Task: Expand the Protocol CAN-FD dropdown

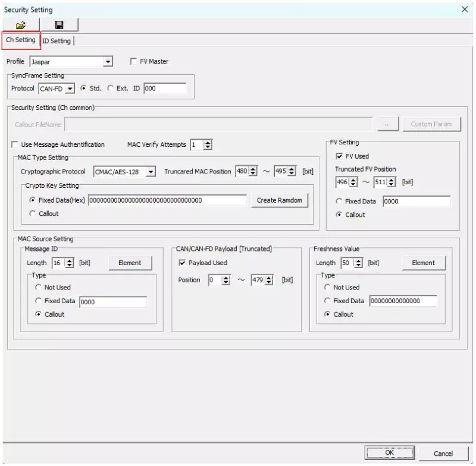Action: click(70, 89)
